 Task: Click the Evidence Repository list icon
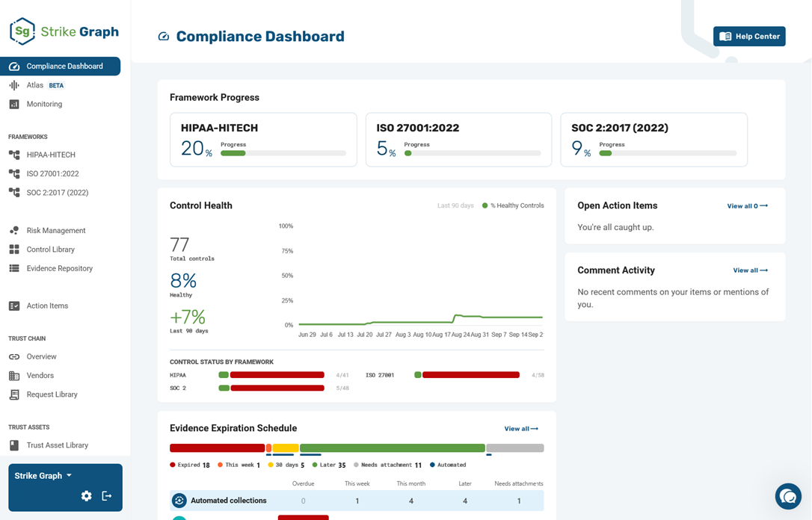(14, 268)
